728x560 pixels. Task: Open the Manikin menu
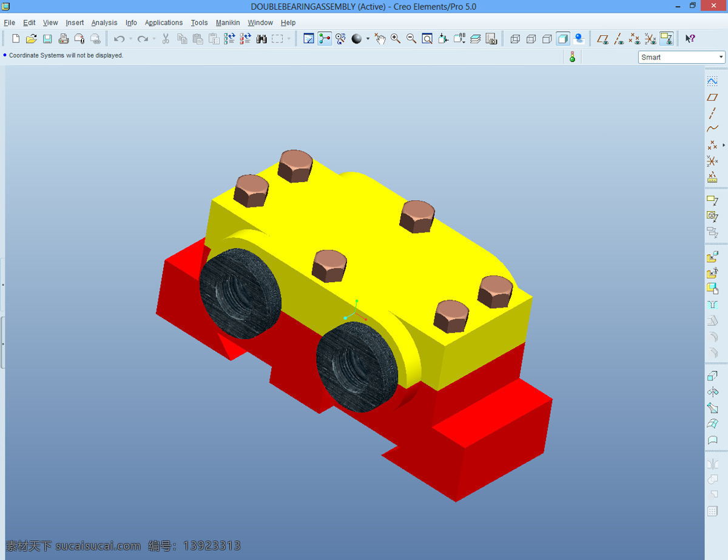click(228, 22)
